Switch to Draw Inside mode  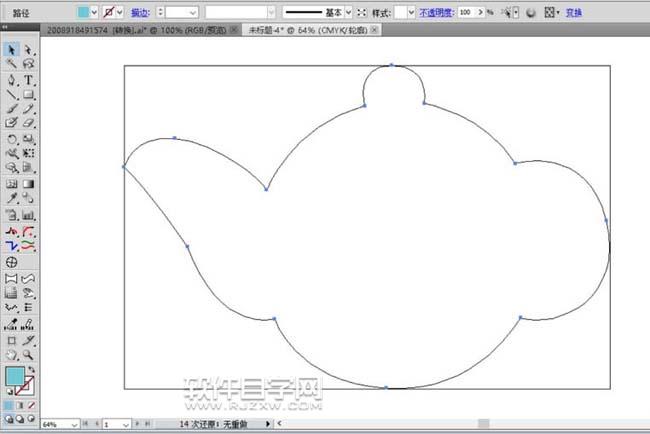pos(31,419)
